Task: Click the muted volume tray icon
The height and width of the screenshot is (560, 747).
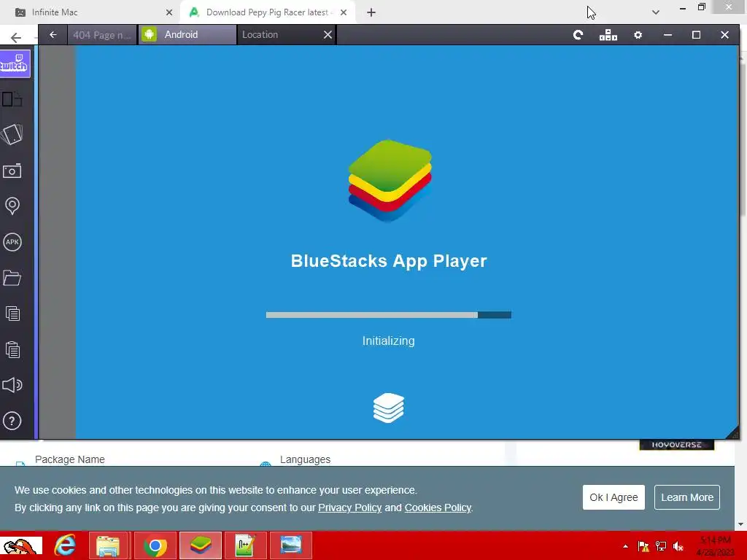Action: [x=678, y=546]
